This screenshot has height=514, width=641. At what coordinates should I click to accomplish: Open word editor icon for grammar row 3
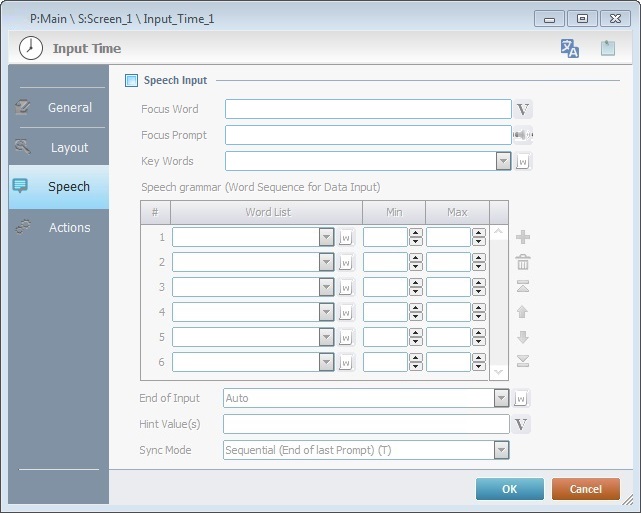tap(346, 287)
